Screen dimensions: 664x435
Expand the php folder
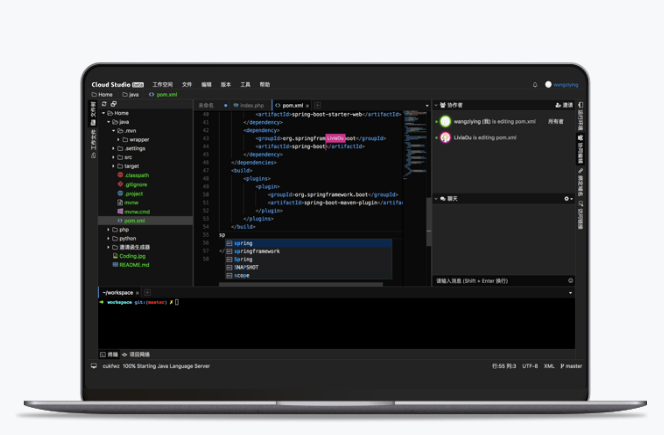click(108, 230)
